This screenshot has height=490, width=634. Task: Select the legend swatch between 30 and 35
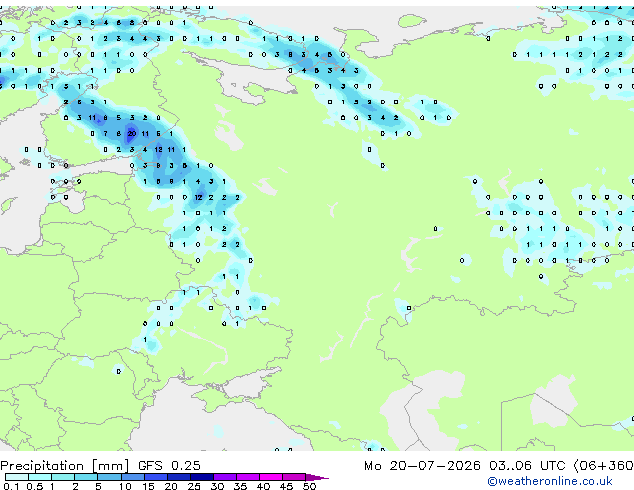pos(225,477)
